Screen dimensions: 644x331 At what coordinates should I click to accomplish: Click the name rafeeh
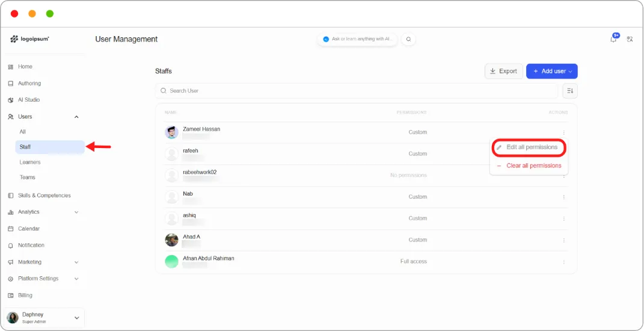[191, 151]
